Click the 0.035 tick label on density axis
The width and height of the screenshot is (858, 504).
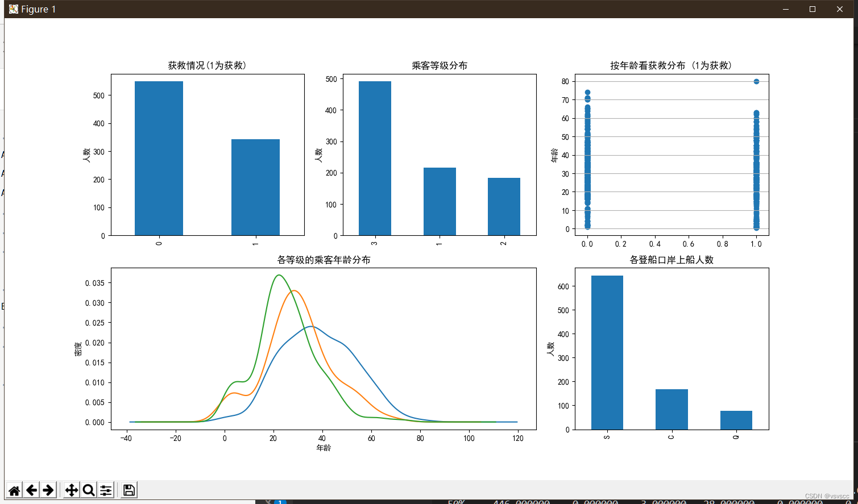(94, 283)
